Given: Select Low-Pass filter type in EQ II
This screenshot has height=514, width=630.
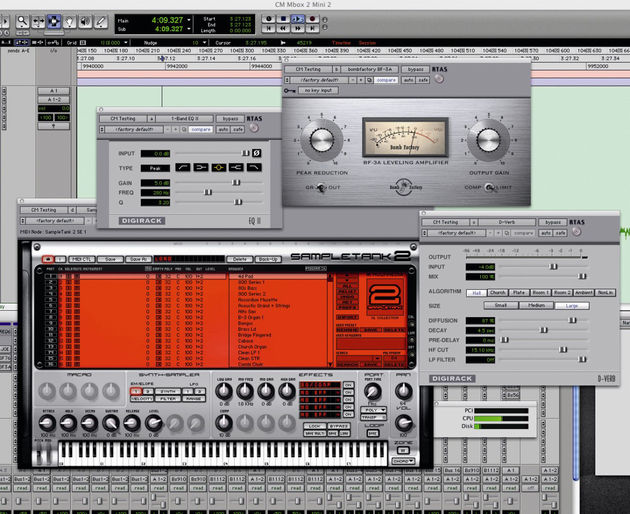Looking at the screenshot, I should (x=254, y=167).
